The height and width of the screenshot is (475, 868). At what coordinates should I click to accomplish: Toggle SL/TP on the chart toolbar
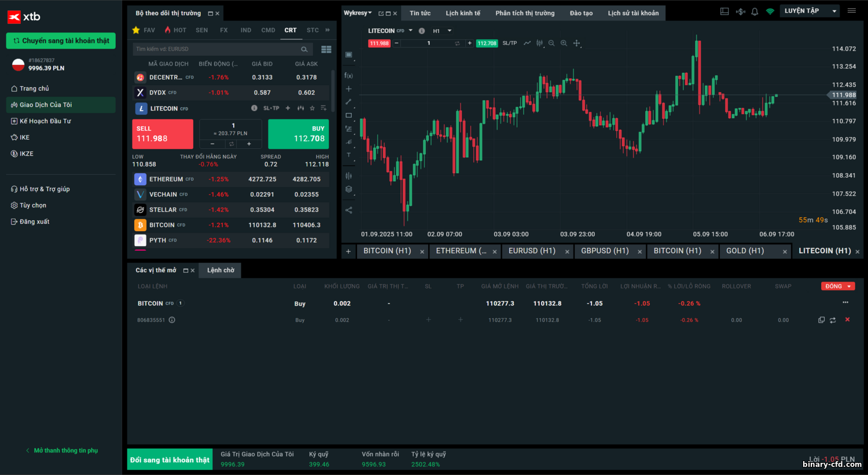pos(510,43)
